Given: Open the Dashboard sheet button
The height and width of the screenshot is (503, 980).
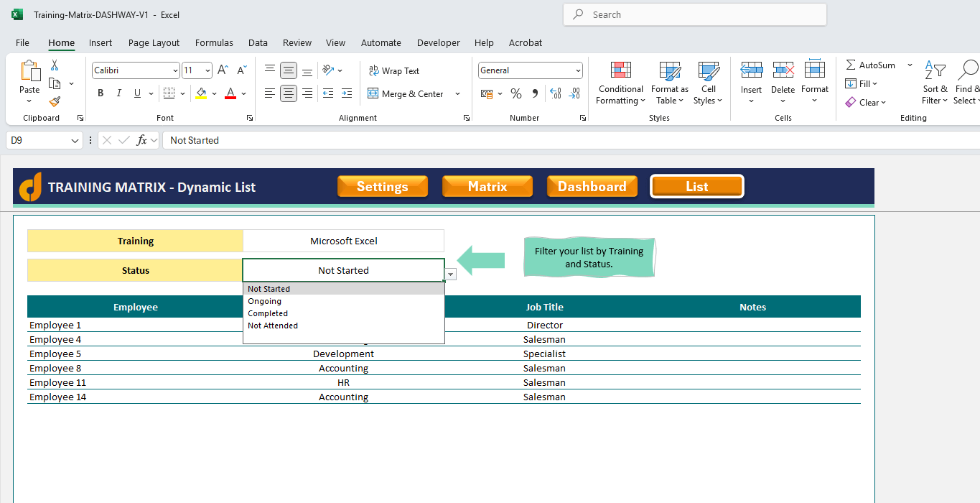Looking at the screenshot, I should 592,186.
